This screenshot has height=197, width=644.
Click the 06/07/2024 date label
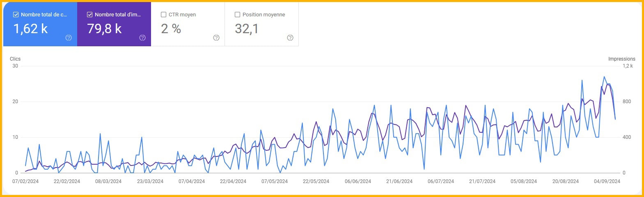point(441,181)
